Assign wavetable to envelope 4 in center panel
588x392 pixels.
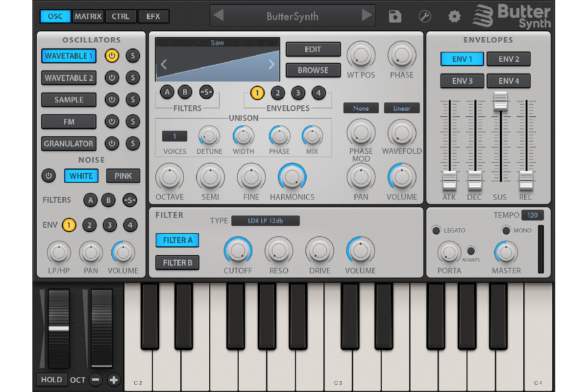point(318,93)
